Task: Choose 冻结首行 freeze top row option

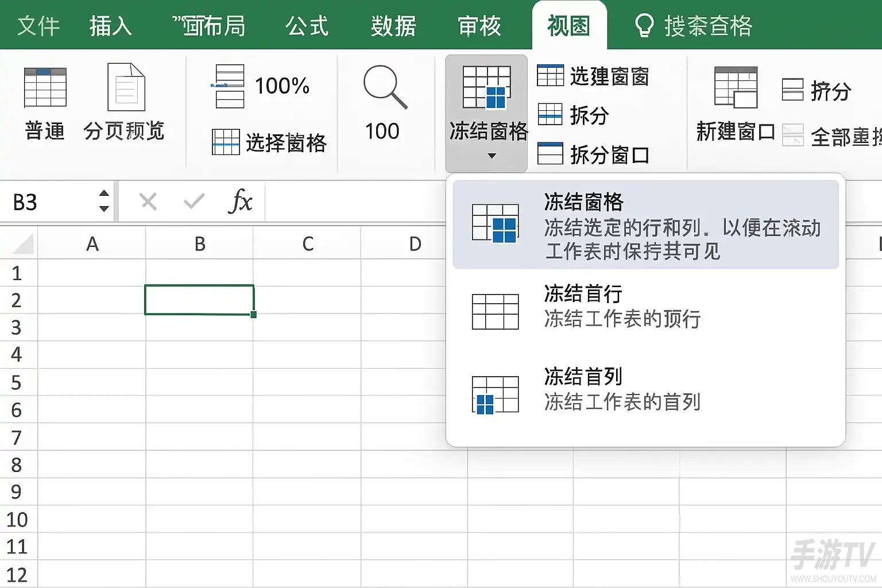Action: point(645,307)
